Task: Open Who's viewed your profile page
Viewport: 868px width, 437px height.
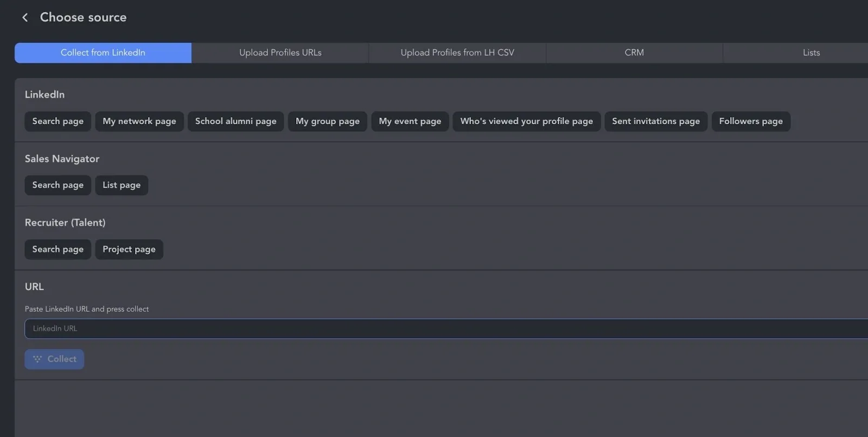Action: pyautogui.click(x=527, y=121)
